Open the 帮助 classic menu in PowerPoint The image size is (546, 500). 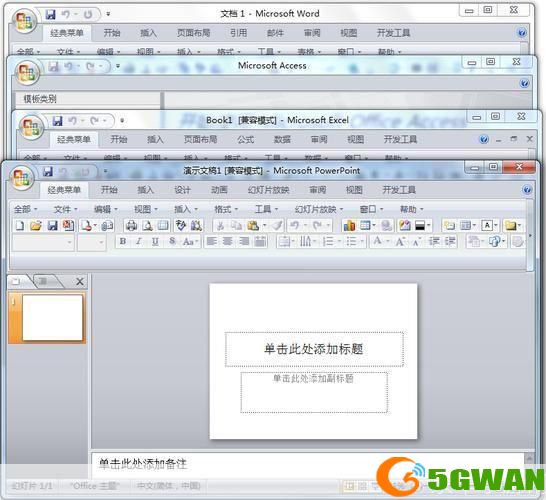click(411, 209)
